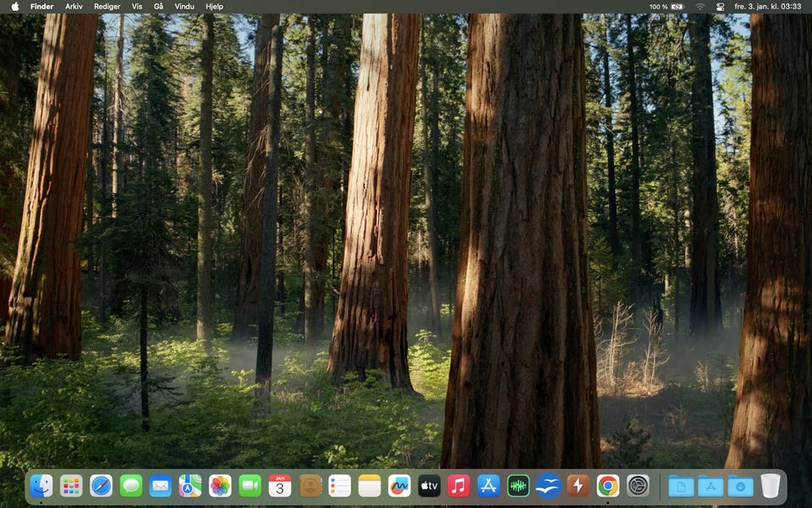Open Safari from the Dock
Viewport: 812px width, 508px height.
click(101, 485)
